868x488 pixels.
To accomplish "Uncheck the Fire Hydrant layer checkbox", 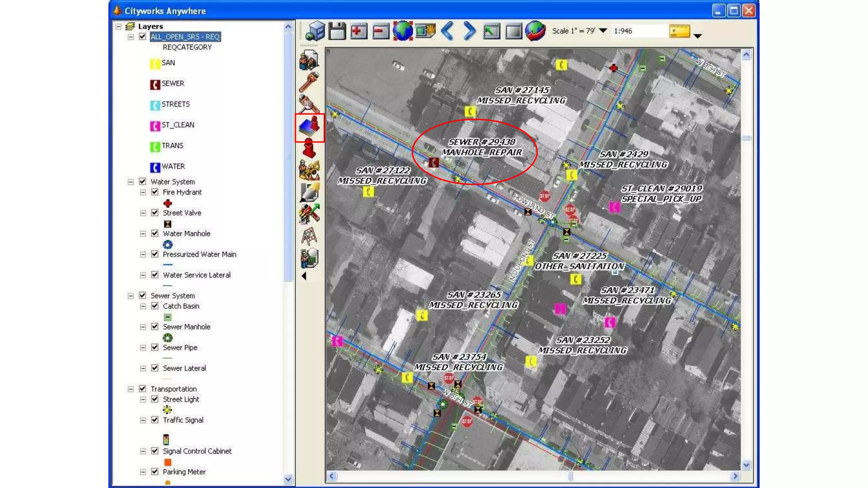I will click(155, 192).
